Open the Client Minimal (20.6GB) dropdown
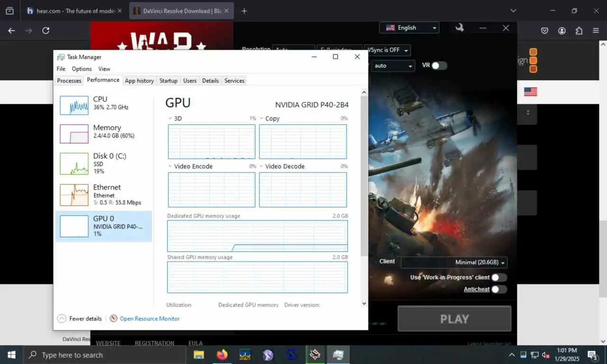Screen dimensions: 607x364 tap(454, 262)
